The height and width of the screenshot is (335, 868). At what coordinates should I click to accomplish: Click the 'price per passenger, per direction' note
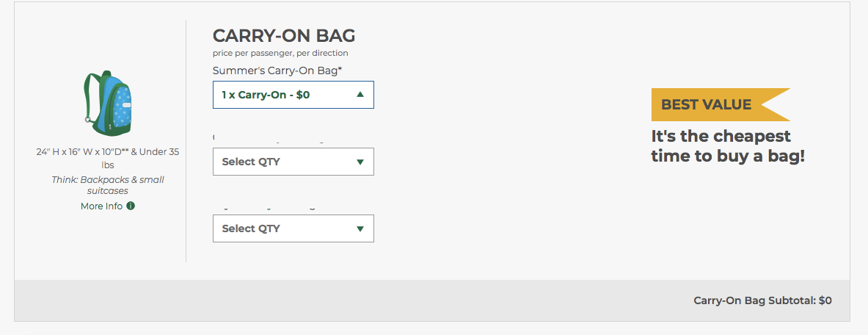click(280, 53)
